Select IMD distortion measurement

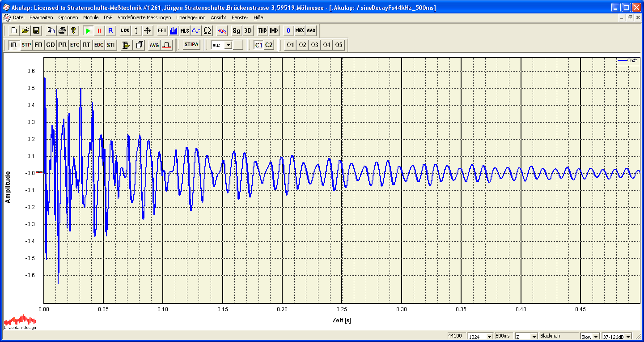point(274,31)
